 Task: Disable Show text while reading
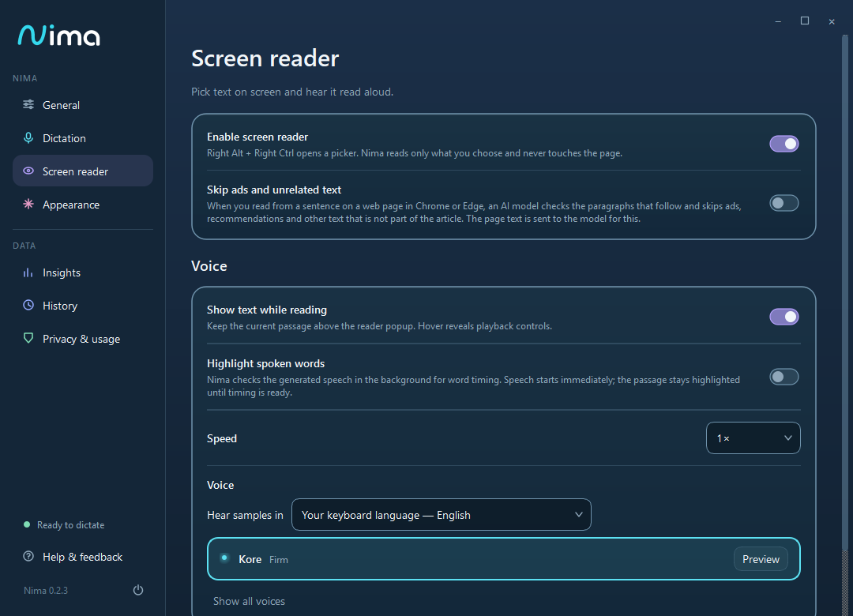tap(784, 317)
